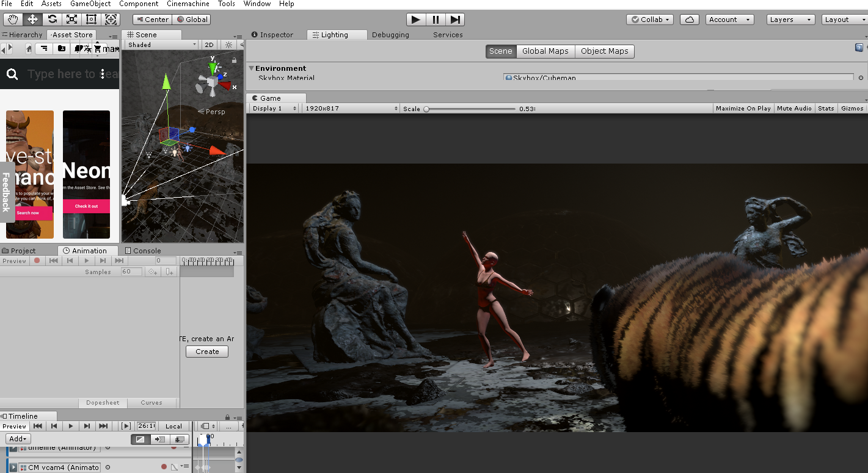Step one frame in the main toolbar

[455, 20]
